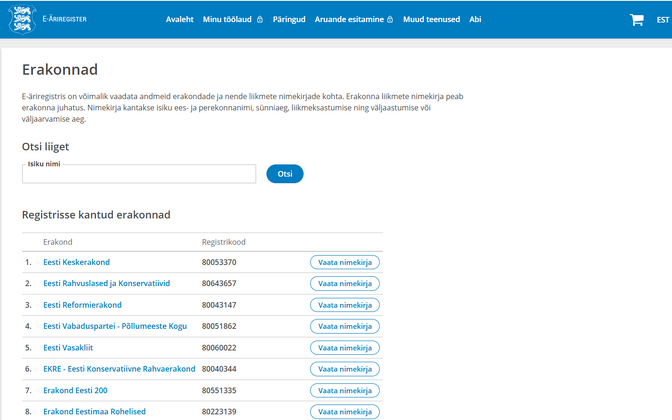
Task: View member list for Eesti Keskerakond
Action: tap(345, 262)
